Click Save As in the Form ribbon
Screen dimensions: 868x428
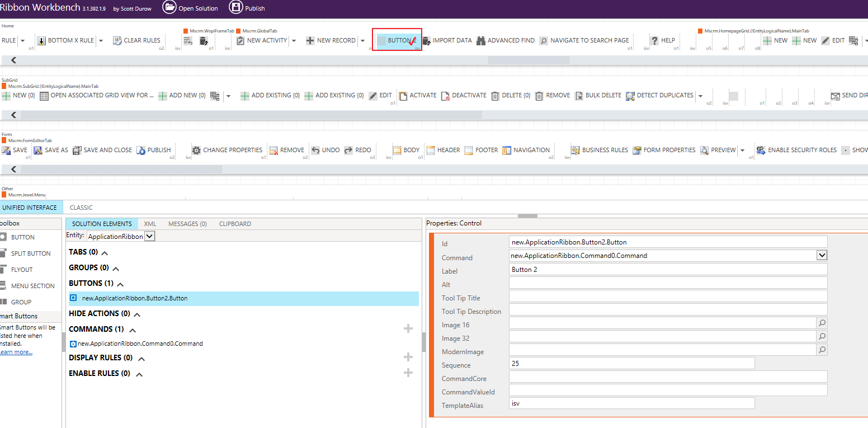(x=51, y=150)
